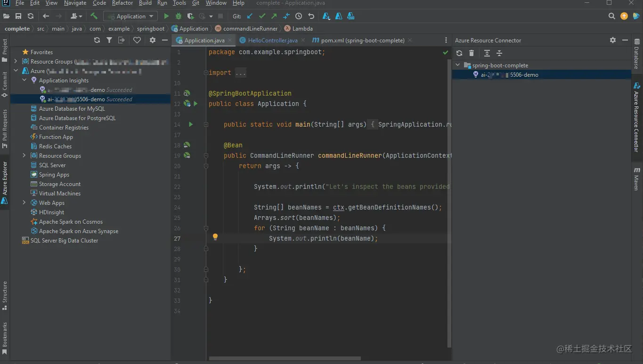Image resolution: width=643 pixels, height=364 pixels.
Task: Toggle the Maven tool window
Action: click(x=637, y=178)
